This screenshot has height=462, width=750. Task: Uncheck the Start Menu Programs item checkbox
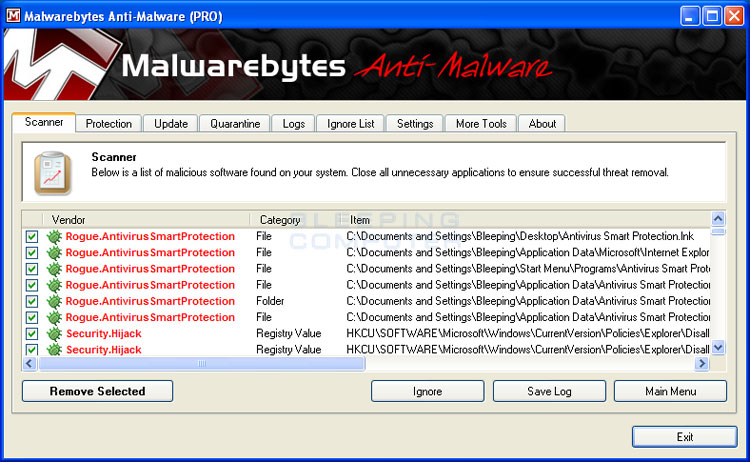(x=32, y=269)
